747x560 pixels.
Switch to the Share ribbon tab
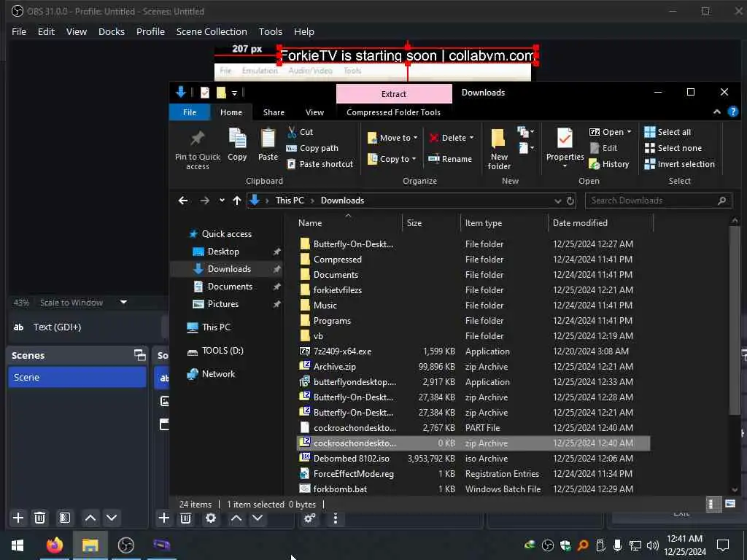click(274, 112)
